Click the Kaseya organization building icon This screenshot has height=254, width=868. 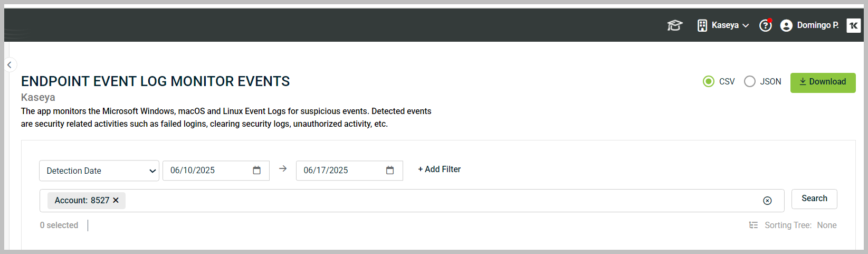pyautogui.click(x=702, y=25)
